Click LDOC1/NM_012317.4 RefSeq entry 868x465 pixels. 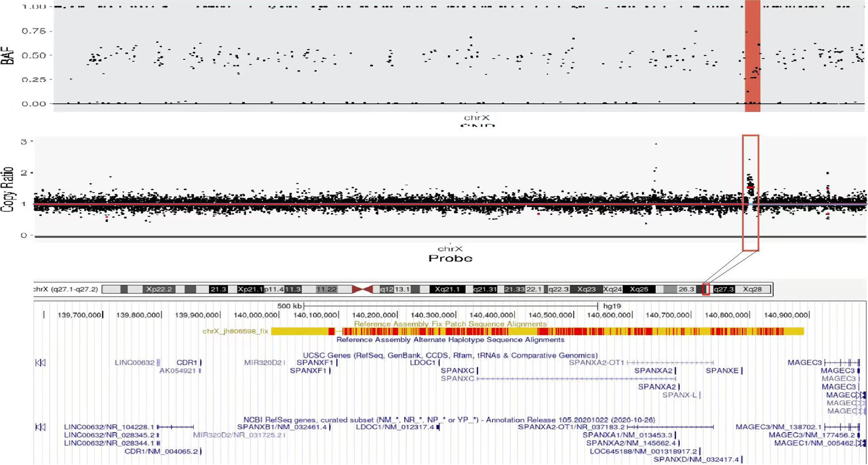[x=395, y=427]
